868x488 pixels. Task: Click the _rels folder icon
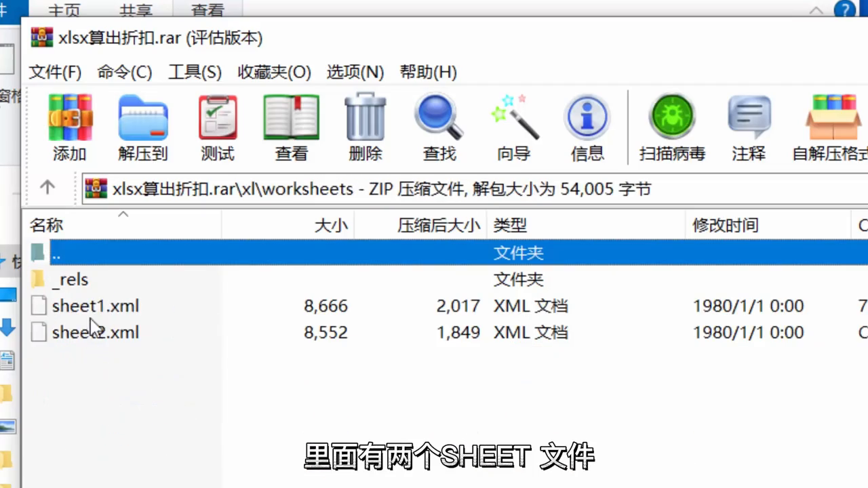click(39, 279)
